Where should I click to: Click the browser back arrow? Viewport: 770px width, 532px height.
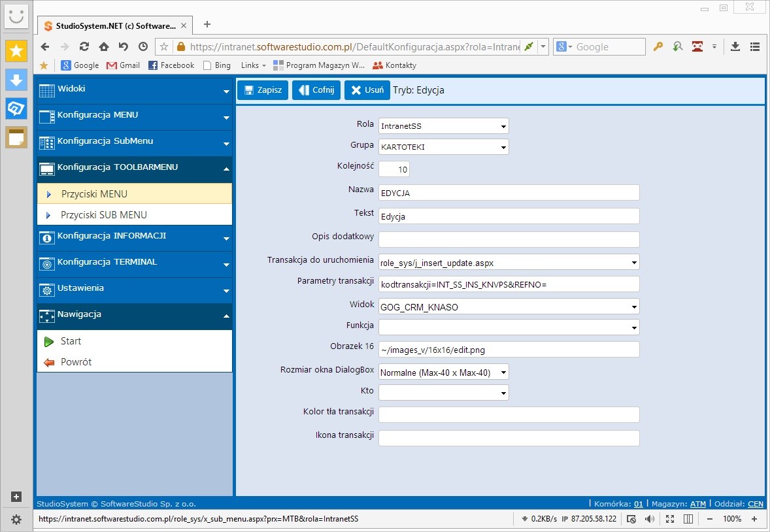coord(45,46)
